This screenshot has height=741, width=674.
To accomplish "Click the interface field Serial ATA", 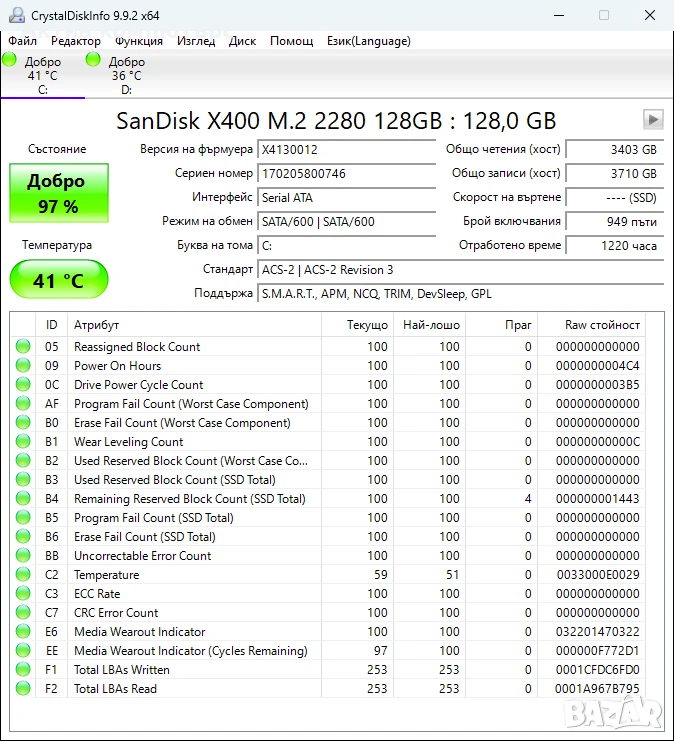I will 346,198.
